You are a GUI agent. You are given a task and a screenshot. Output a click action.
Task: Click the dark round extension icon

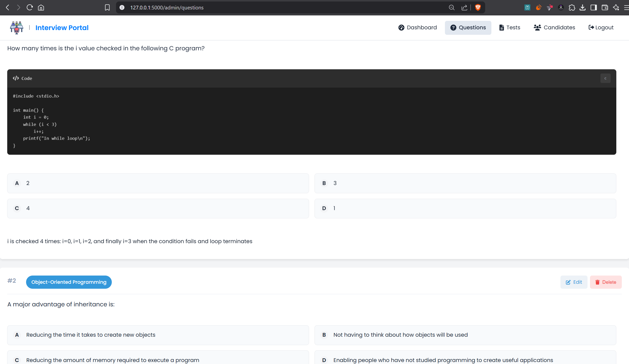[x=561, y=7]
